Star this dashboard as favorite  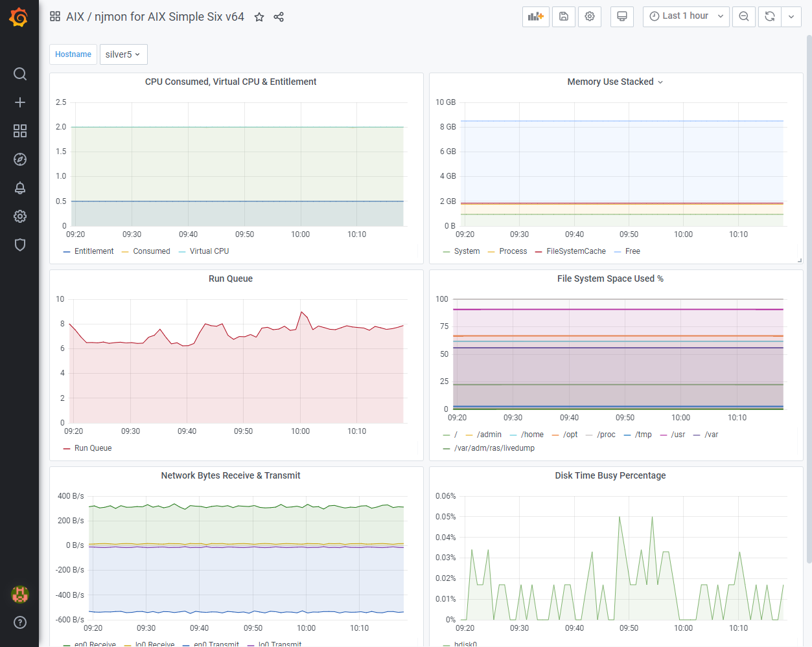click(259, 17)
